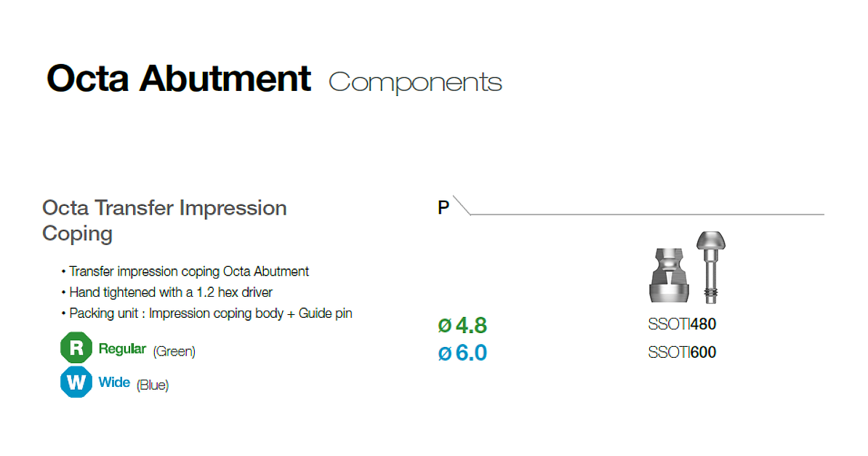This screenshot has width=868, height=456.
Task: Select product code SSOTI480
Action: pyautogui.click(x=681, y=324)
